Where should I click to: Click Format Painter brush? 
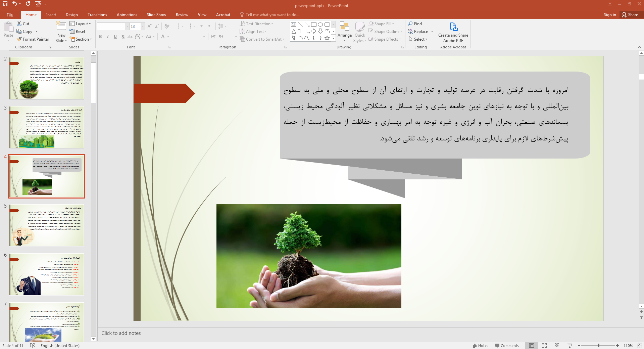tap(33, 39)
